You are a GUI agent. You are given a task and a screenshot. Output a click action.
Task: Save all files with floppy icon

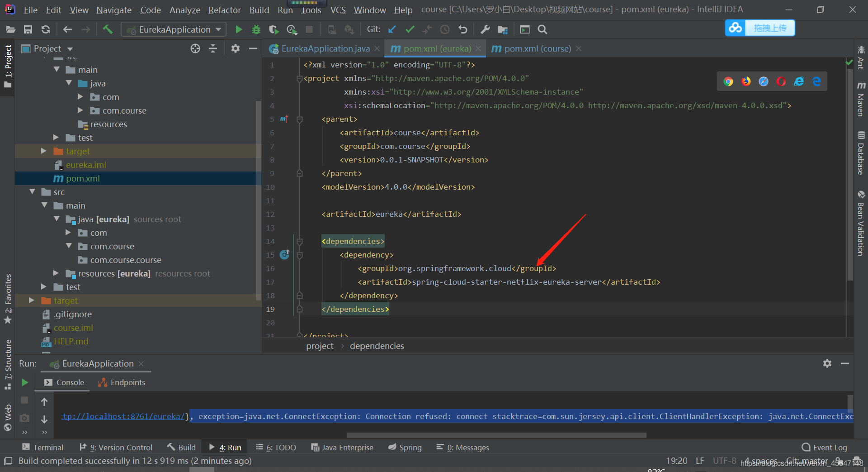click(28, 29)
